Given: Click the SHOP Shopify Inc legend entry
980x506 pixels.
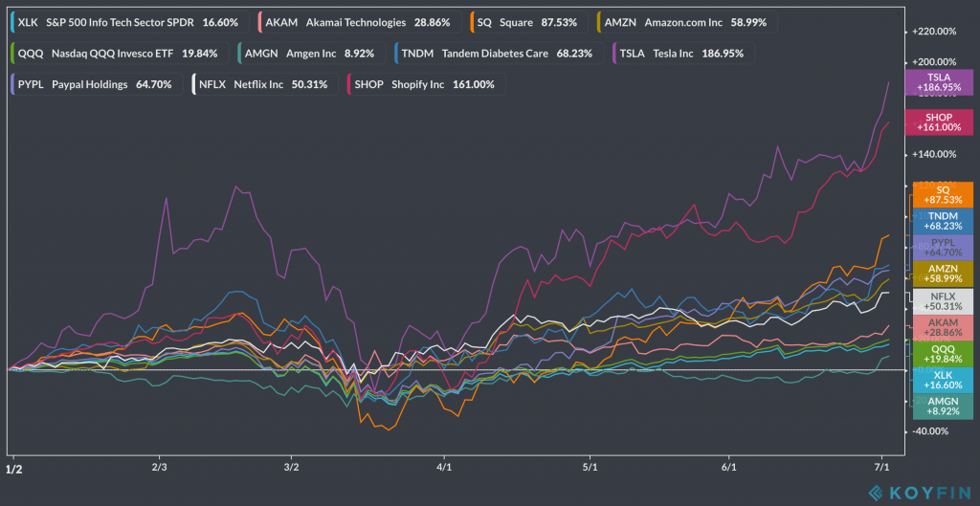Looking at the screenshot, I should click(427, 84).
